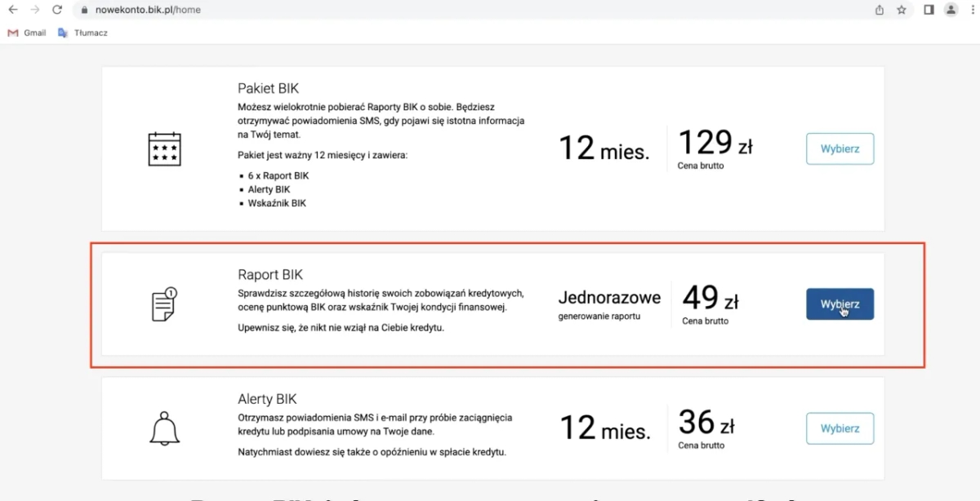Open the Gmail bookmark
The height and width of the screenshot is (501, 980).
[27, 33]
